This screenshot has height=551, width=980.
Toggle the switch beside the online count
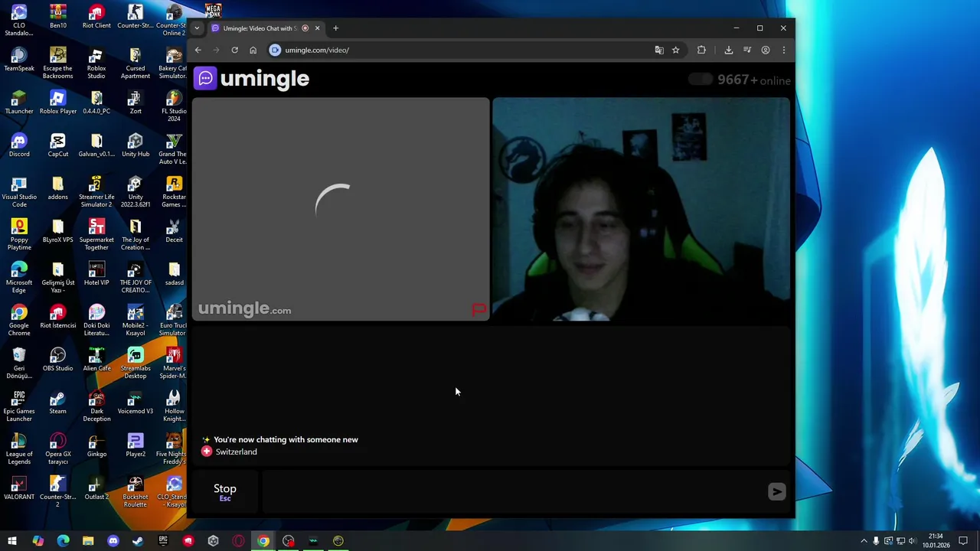pyautogui.click(x=701, y=80)
